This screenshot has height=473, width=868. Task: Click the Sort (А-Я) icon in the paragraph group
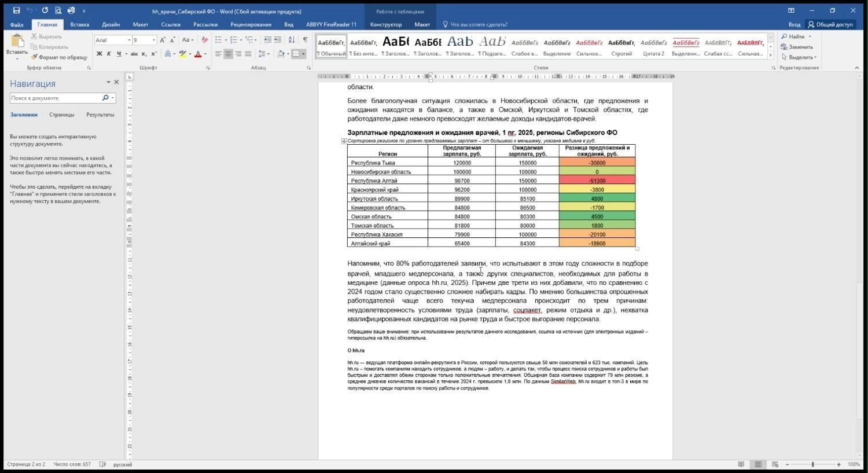click(x=291, y=40)
